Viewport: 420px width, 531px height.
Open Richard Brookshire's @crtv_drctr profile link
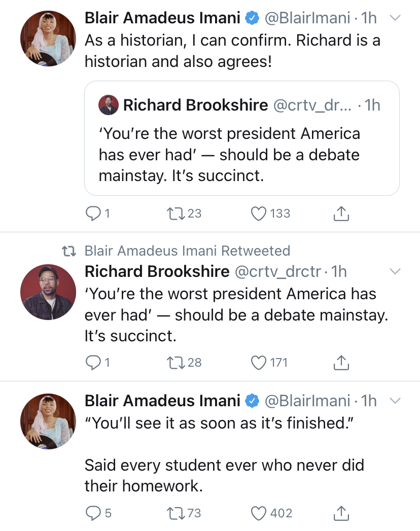(278, 272)
